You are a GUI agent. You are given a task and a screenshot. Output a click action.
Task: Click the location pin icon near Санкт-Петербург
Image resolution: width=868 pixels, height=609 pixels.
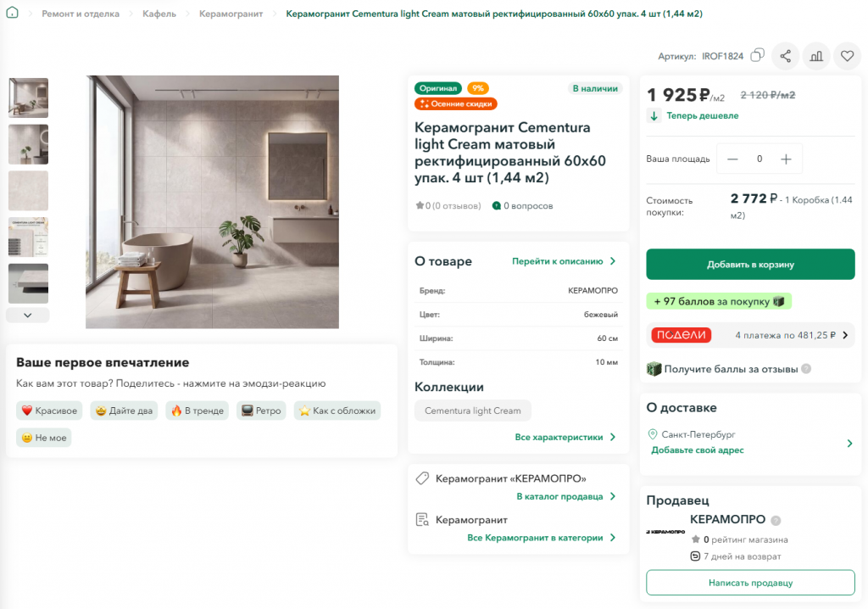[653, 434]
